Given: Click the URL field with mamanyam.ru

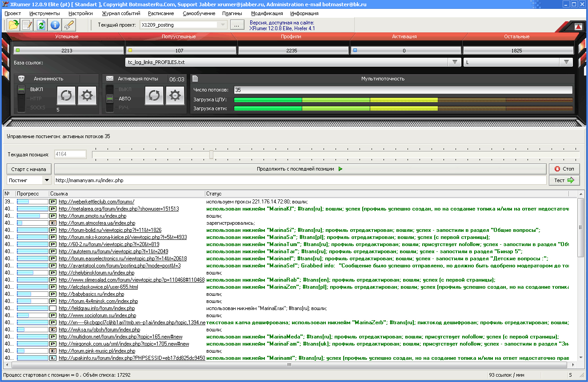Looking at the screenshot, I should [x=300, y=180].
